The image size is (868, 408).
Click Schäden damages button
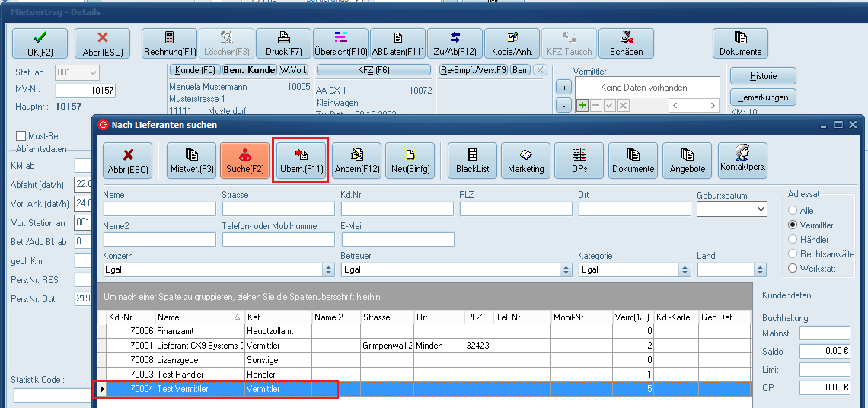626,44
